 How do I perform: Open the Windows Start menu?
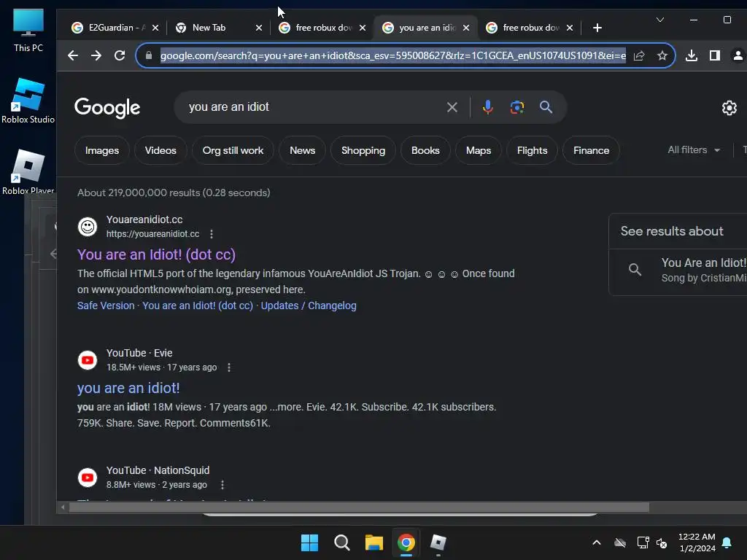pyautogui.click(x=309, y=542)
